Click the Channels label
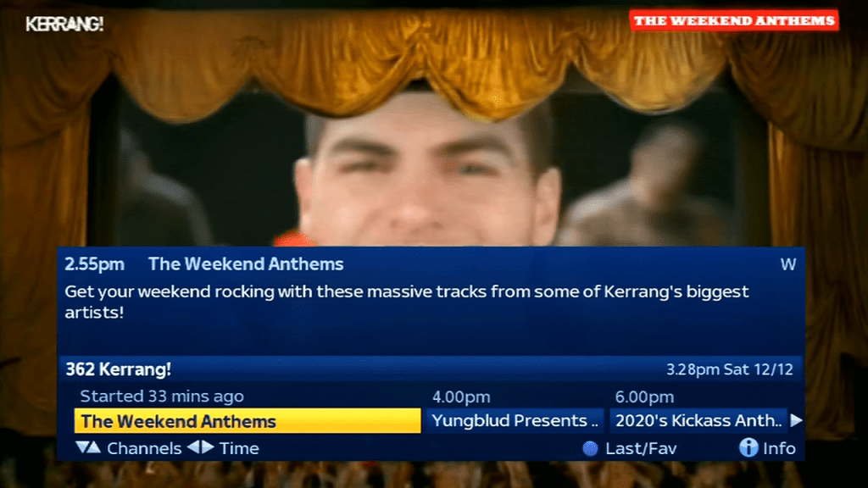868x488 pixels. click(x=144, y=449)
